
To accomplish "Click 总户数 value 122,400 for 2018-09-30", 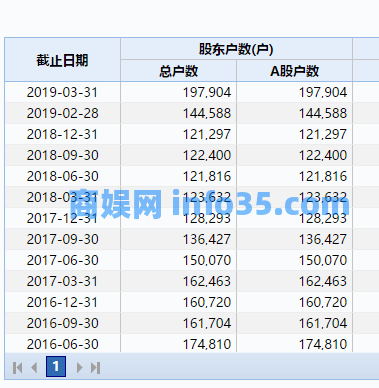I will coord(207,155).
